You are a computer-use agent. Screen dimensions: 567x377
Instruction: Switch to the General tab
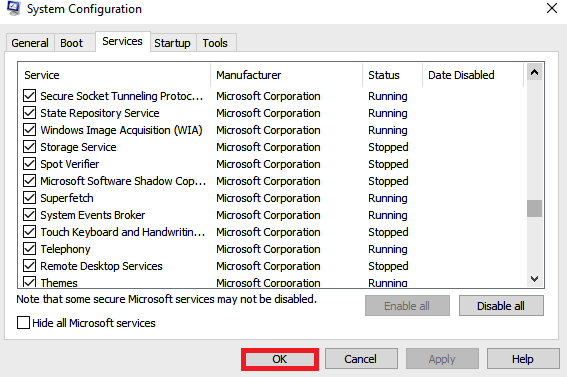tap(30, 43)
